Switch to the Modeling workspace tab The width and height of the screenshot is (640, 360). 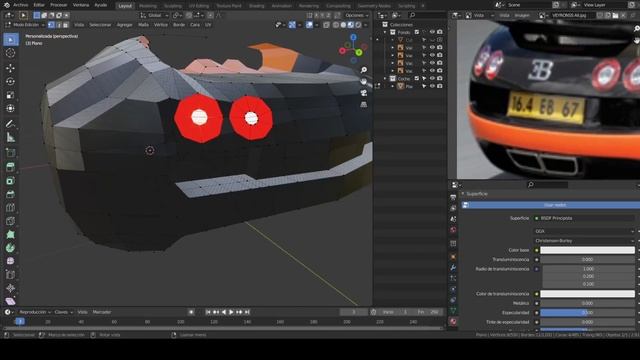click(x=148, y=6)
